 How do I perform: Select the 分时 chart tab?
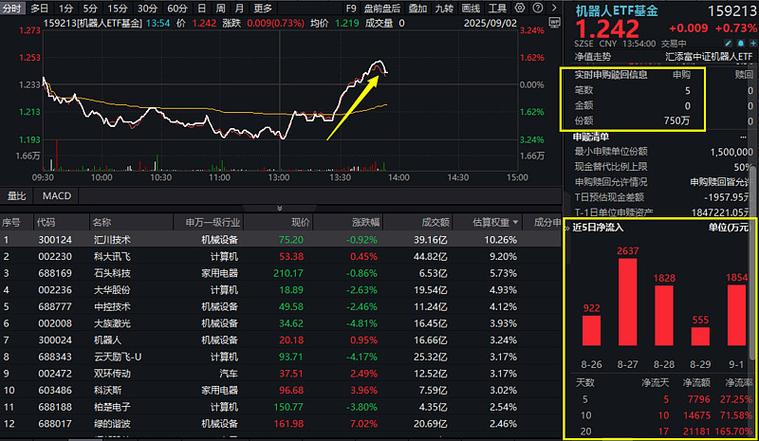tap(11, 8)
